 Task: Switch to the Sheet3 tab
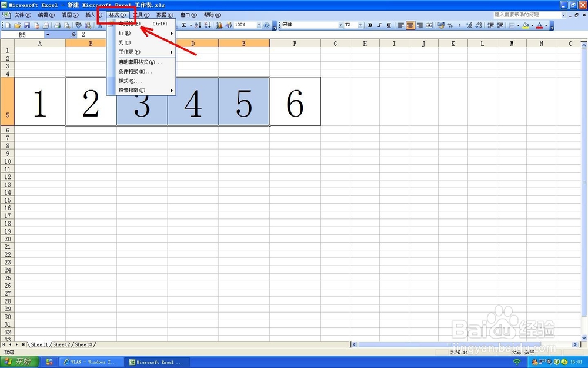(x=83, y=344)
